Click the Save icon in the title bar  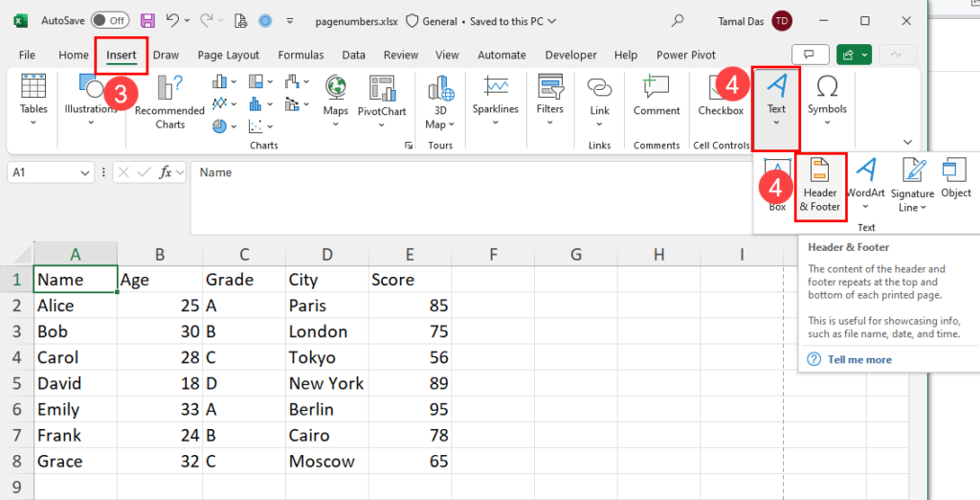click(147, 21)
